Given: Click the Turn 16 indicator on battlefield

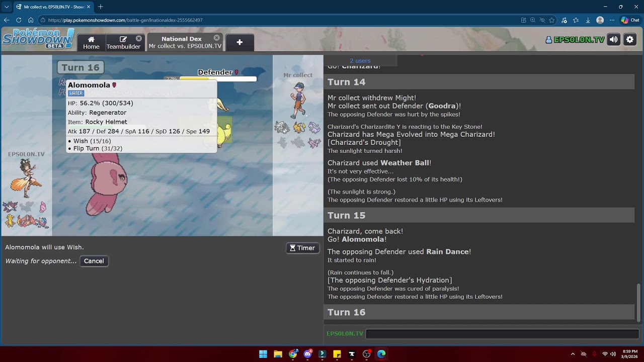Looking at the screenshot, I should pos(80,67).
